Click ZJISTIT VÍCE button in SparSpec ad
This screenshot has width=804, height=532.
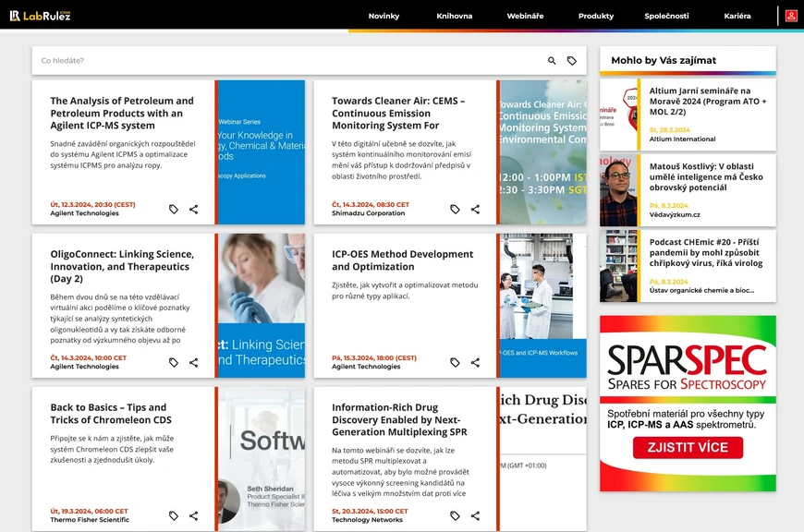point(688,447)
